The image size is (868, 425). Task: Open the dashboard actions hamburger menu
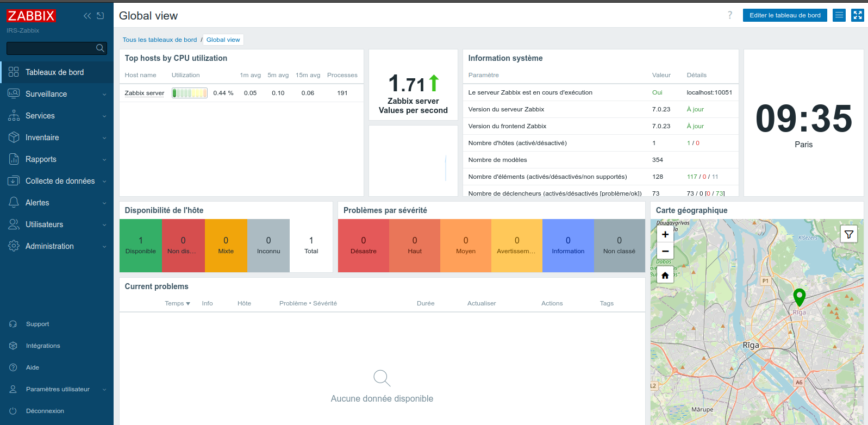pos(839,15)
